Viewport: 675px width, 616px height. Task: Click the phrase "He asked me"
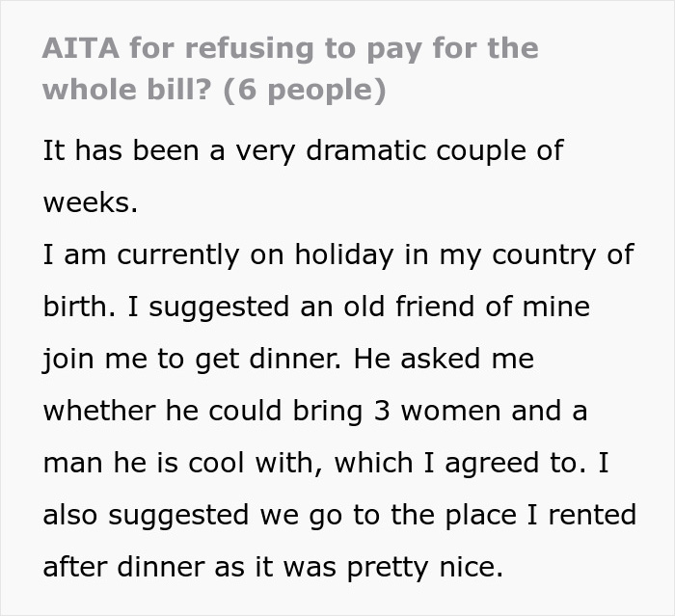click(443, 360)
